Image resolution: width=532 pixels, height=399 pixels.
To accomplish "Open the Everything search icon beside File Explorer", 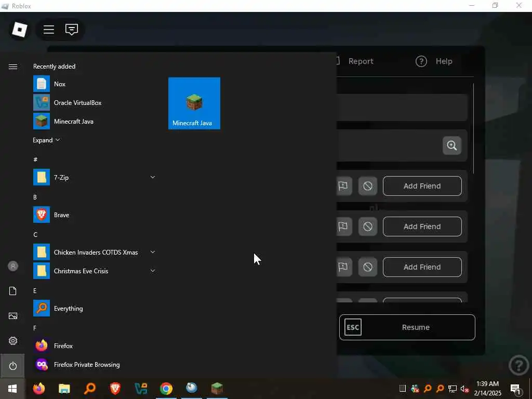I will point(89,389).
